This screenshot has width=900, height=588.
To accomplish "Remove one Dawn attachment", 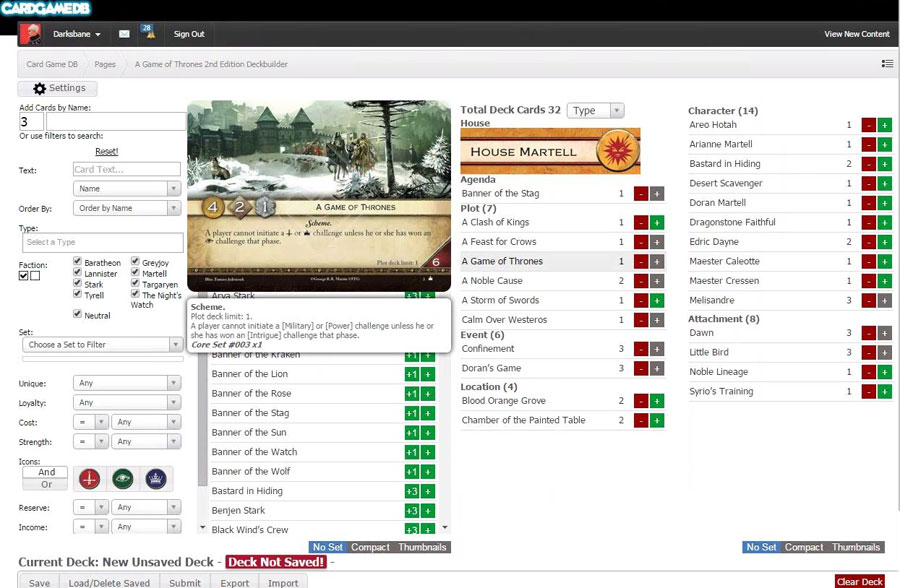I will click(x=868, y=333).
